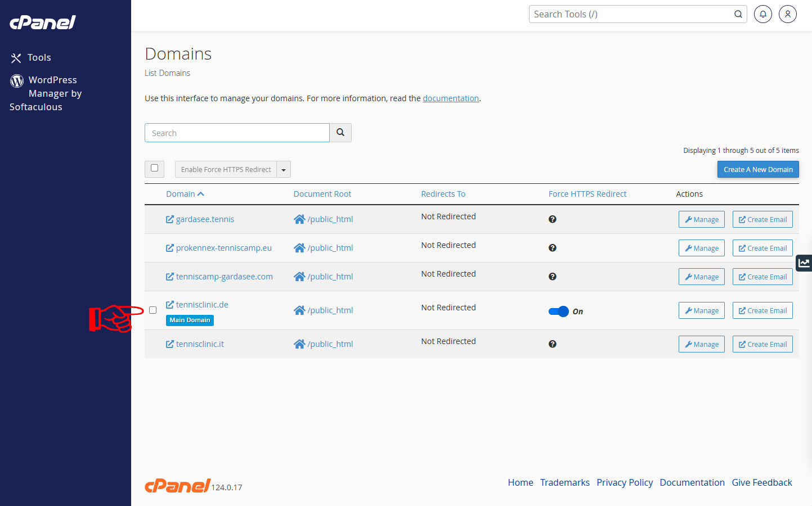Click the magnifier search button beside domain search
Image resolution: width=812 pixels, height=506 pixels.
point(340,133)
